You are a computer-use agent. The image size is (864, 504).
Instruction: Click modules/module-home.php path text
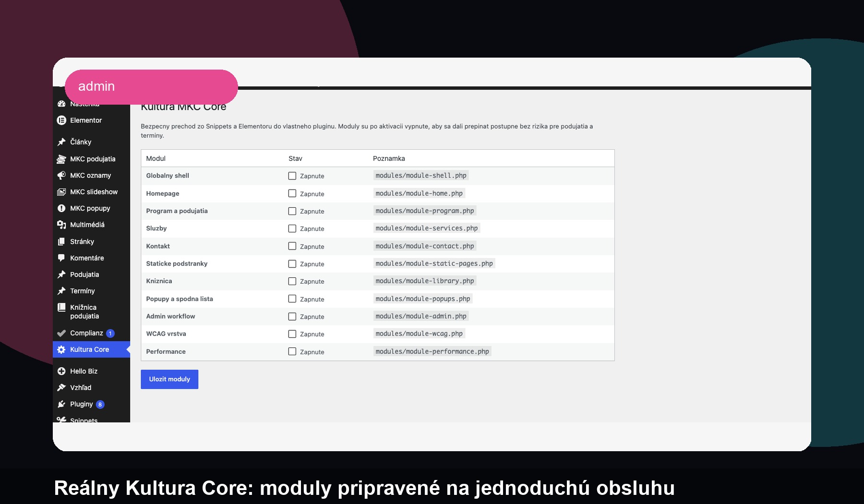click(x=419, y=193)
